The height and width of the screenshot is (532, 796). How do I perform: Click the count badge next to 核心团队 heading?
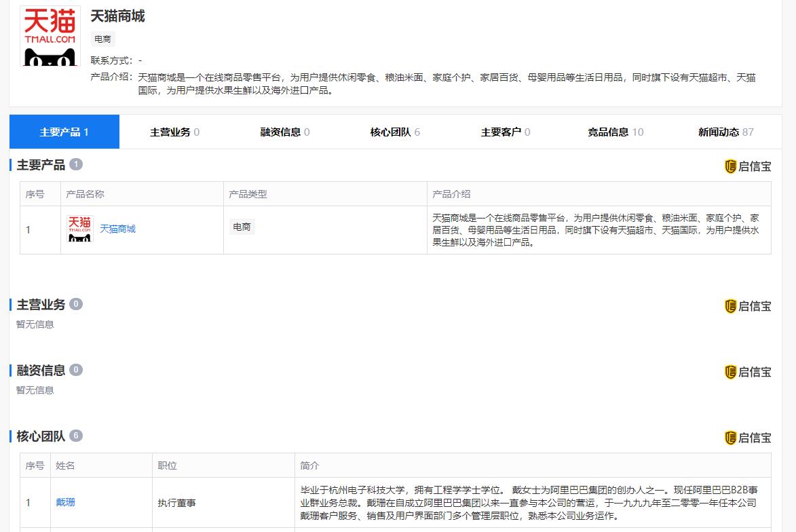click(76, 436)
